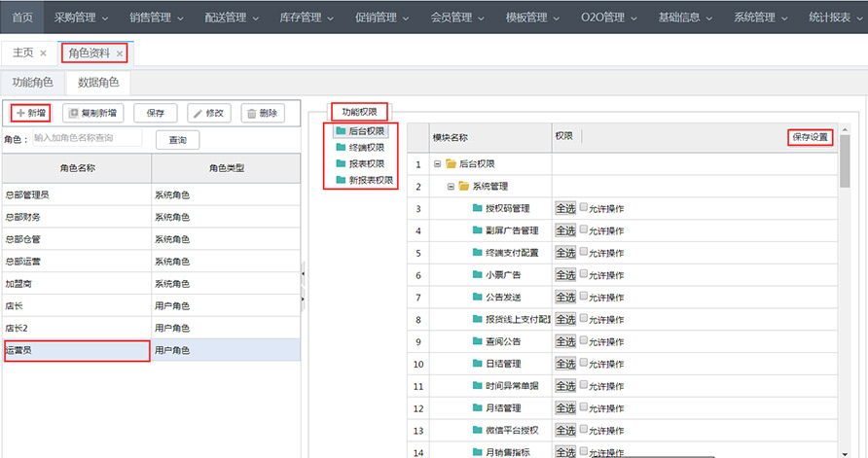Check 允许操作 for 终端支付配置
The width and height of the screenshot is (868, 458).
[584, 251]
